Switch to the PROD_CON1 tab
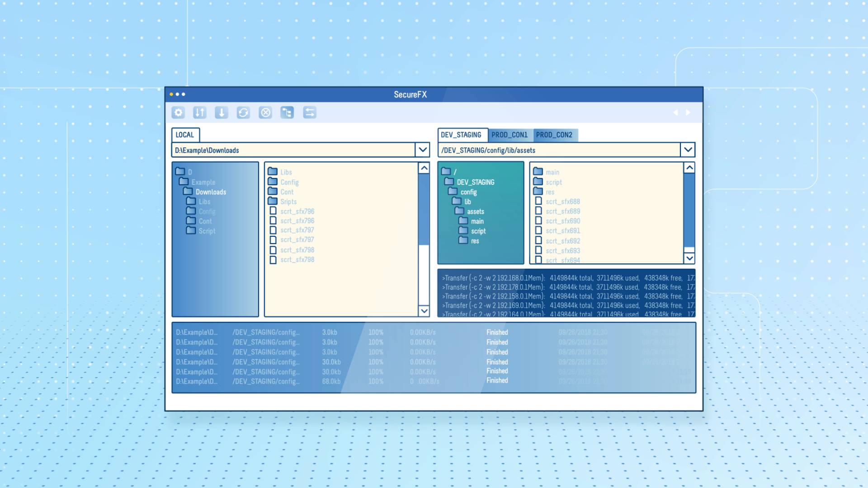 pos(509,135)
